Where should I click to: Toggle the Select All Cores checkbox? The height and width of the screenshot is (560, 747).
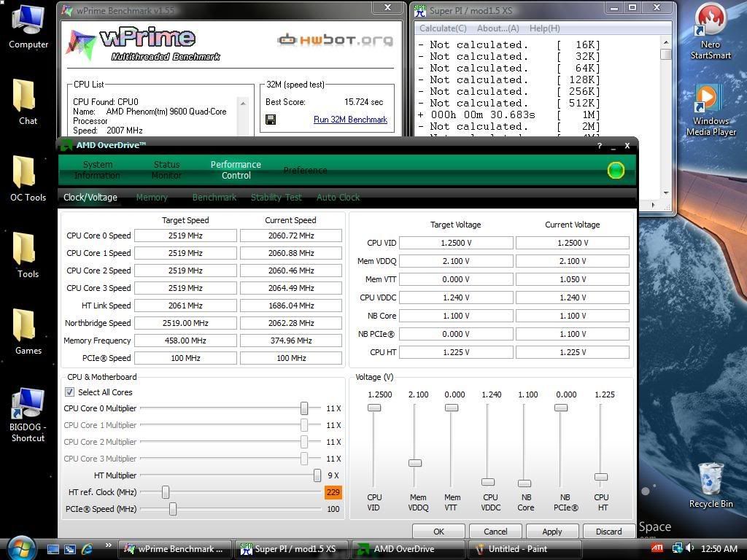coord(69,392)
